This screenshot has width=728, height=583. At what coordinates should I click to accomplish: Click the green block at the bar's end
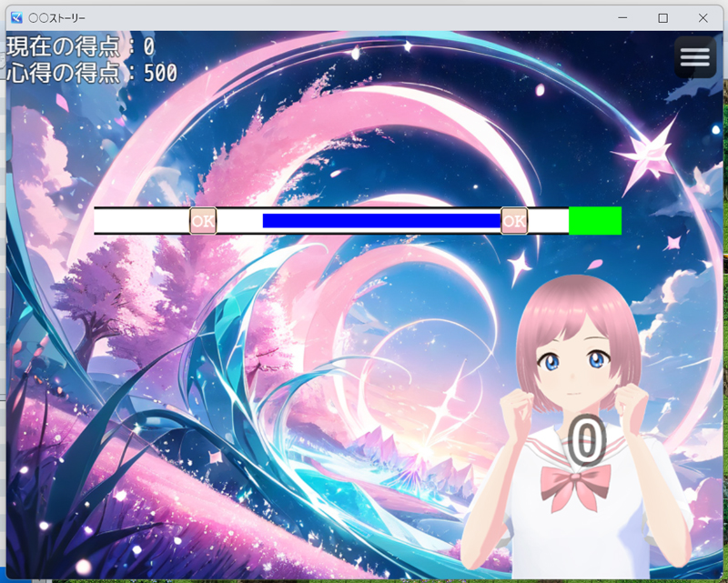(x=595, y=220)
